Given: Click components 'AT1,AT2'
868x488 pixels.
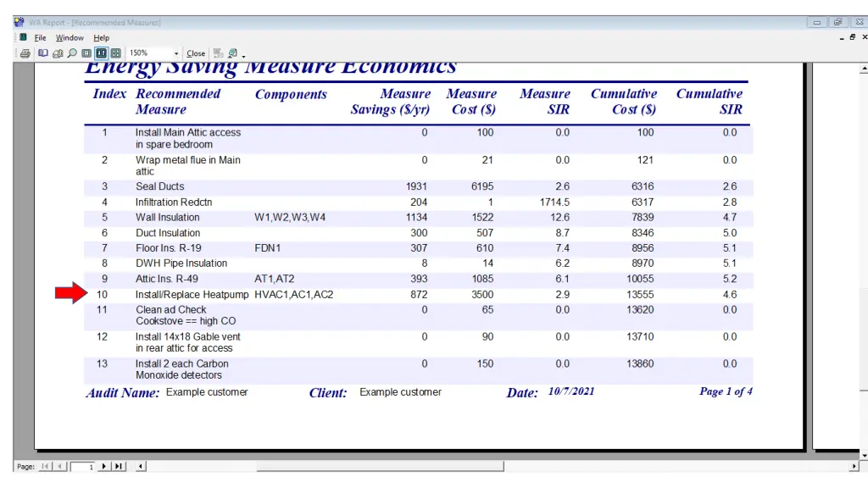Looking at the screenshot, I should (275, 279).
